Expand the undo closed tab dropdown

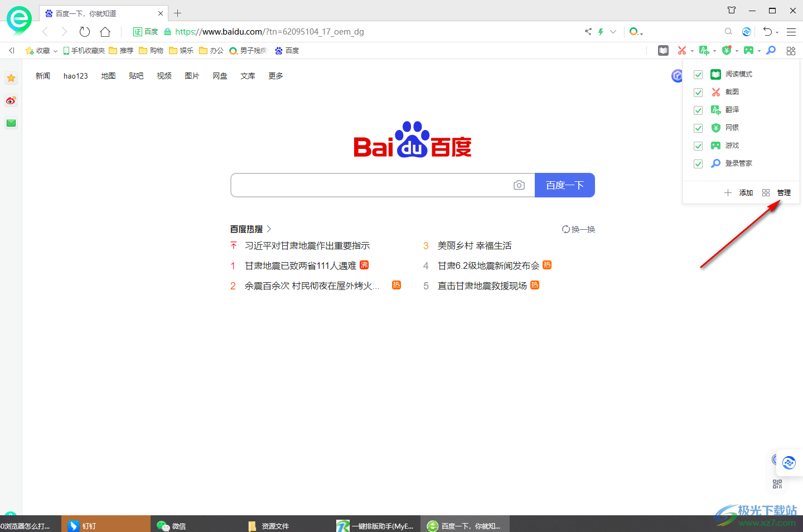pos(777,33)
